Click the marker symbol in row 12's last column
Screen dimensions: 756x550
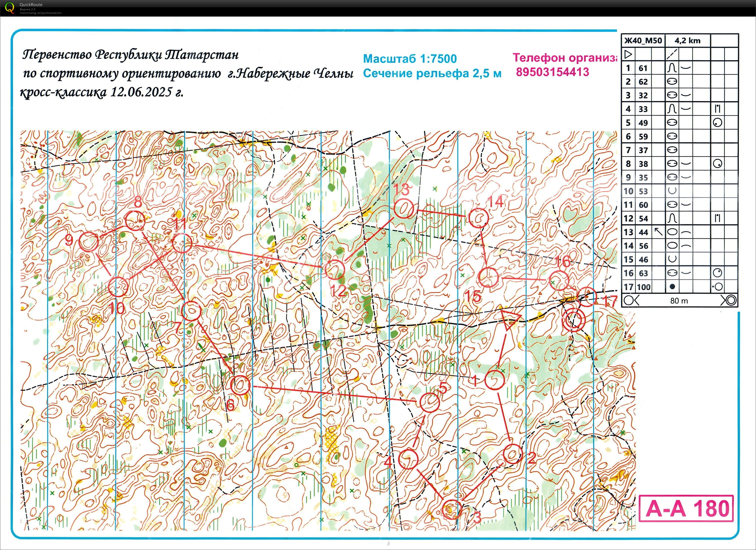click(717, 218)
